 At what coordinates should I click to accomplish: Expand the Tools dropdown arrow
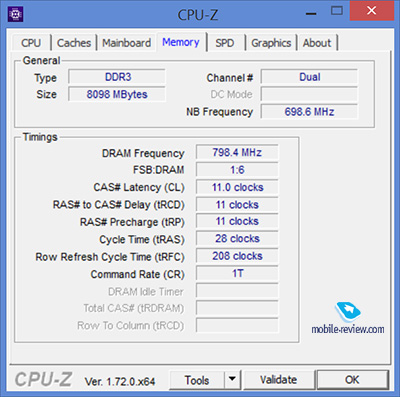point(232,379)
